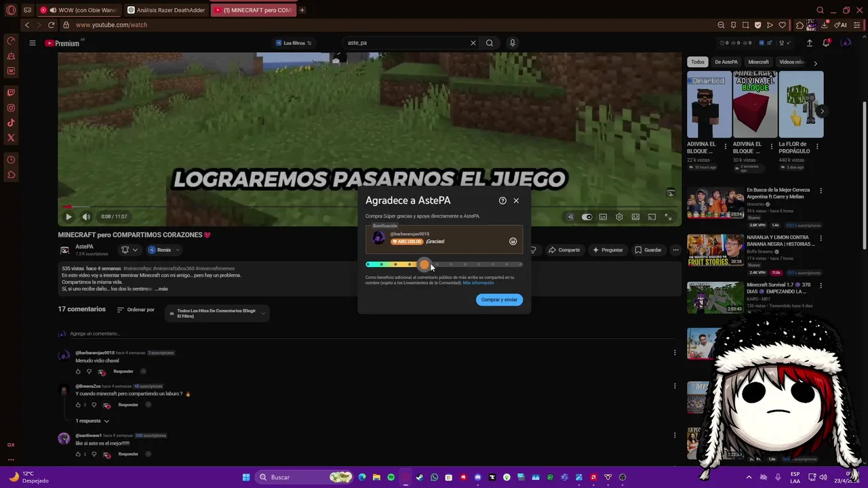
Task: Go to YouTube Premium home logo
Action: tap(62, 43)
